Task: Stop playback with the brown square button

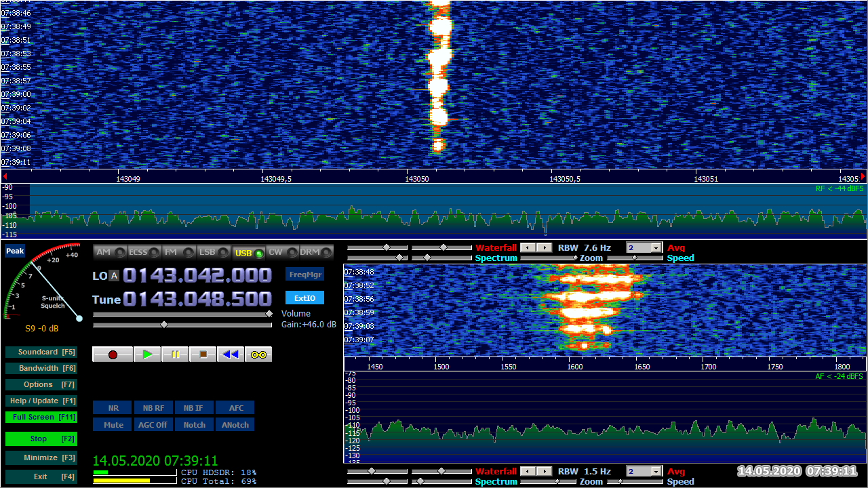Action: (203, 354)
